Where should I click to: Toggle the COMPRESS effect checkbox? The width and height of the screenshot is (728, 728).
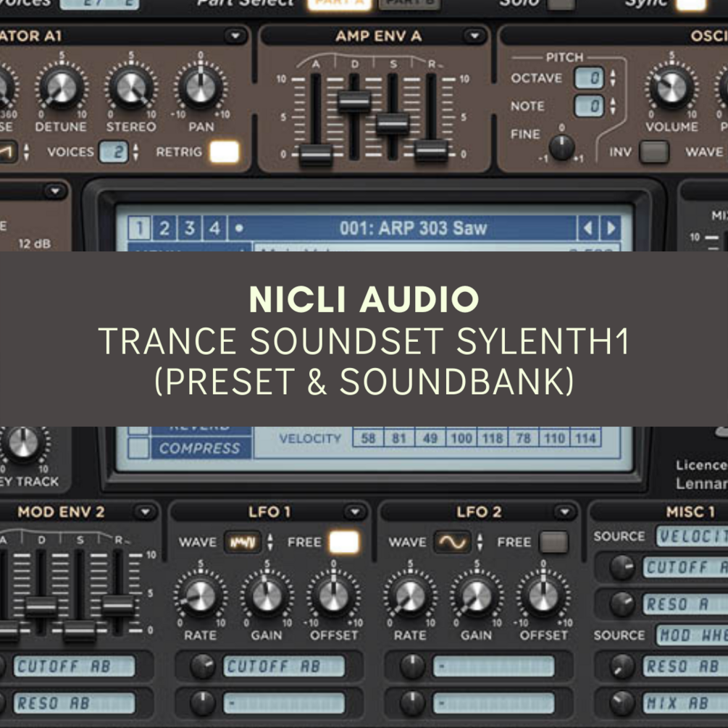click(138, 448)
